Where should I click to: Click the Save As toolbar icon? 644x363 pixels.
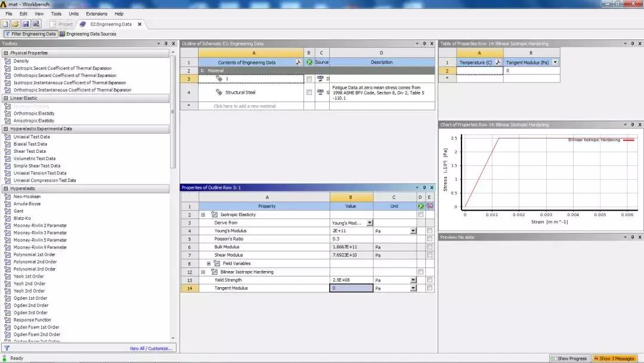[36, 24]
